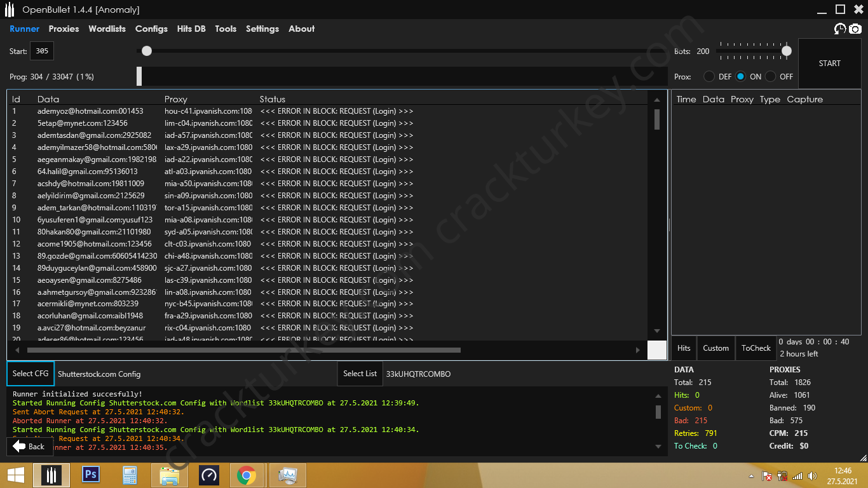Select the OFF proxy mode radio button
Image resolution: width=868 pixels, height=488 pixels.
click(x=771, y=76)
